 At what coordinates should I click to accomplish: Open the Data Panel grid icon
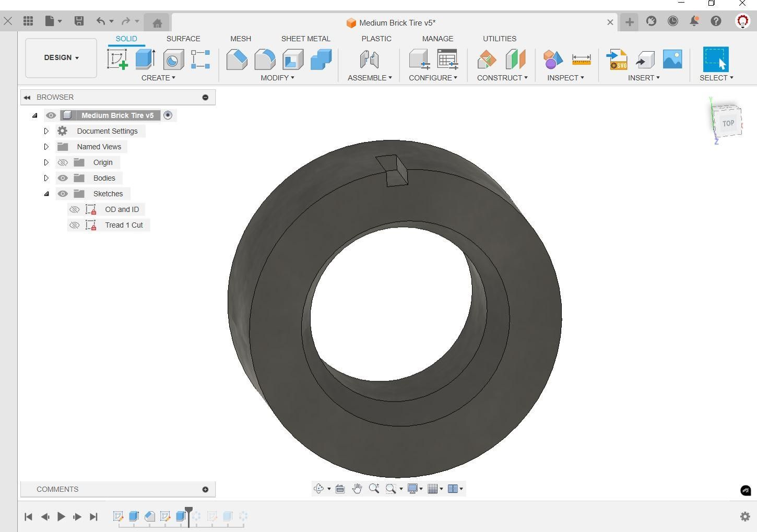pyautogui.click(x=28, y=21)
